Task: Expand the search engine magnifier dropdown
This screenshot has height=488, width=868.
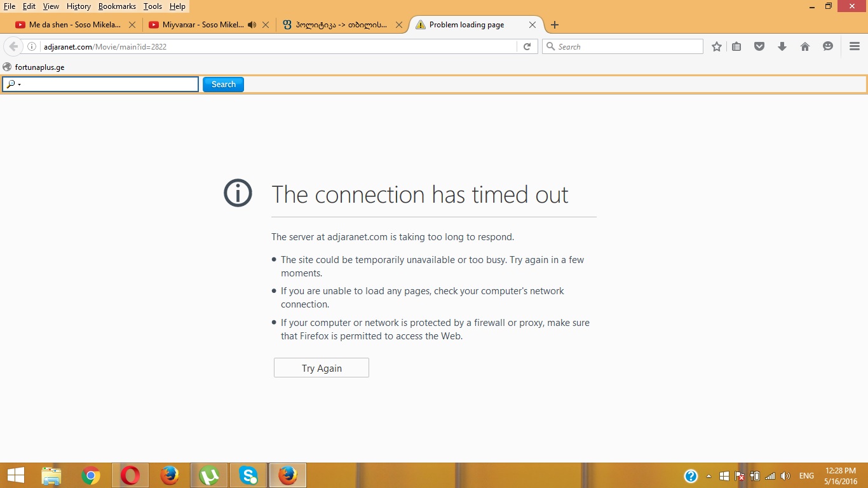Action: tap(13, 84)
